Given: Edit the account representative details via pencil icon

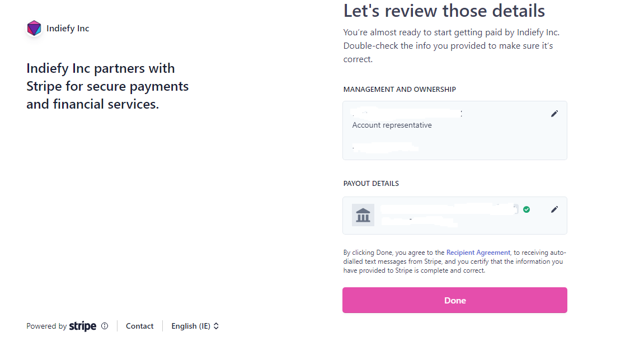Looking at the screenshot, I should point(554,114).
